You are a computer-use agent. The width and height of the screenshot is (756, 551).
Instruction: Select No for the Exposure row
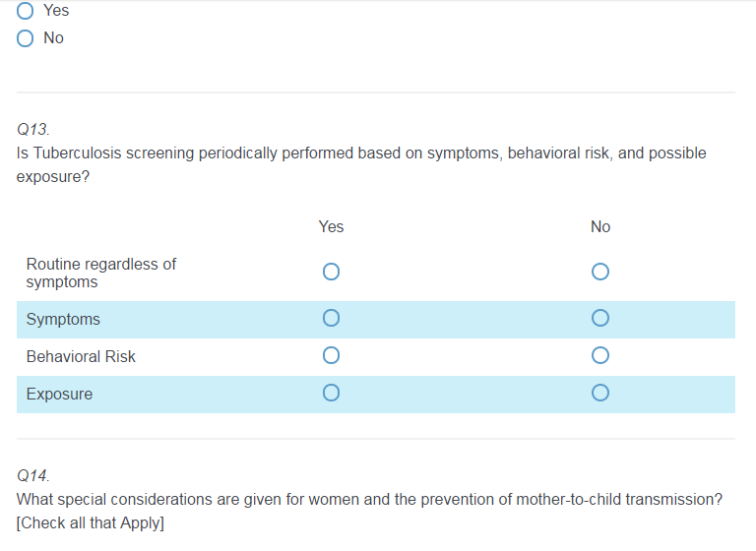(x=600, y=394)
